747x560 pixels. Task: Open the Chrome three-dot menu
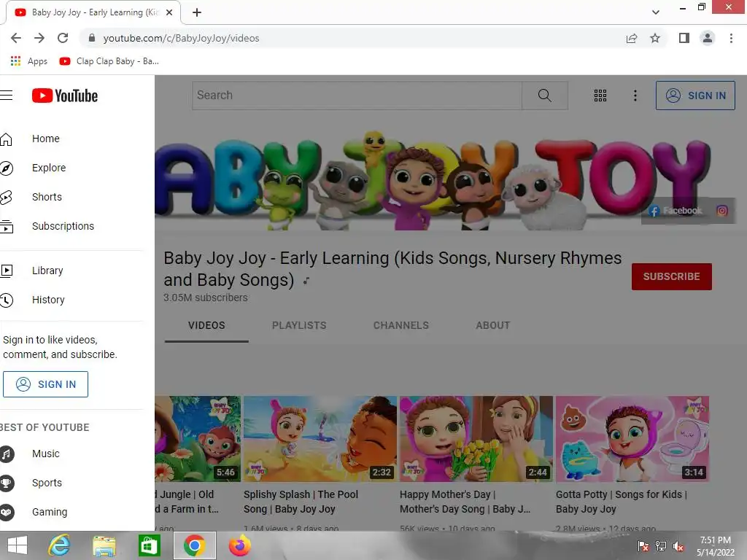731,38
